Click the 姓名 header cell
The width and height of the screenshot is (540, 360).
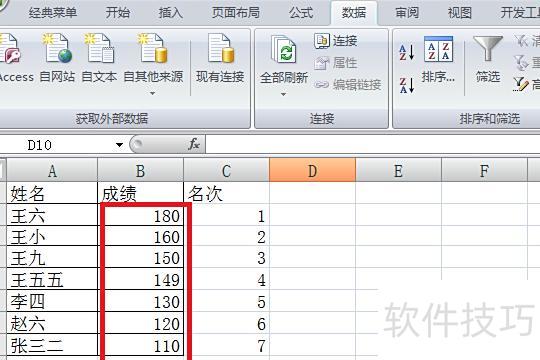click(52, 193)
